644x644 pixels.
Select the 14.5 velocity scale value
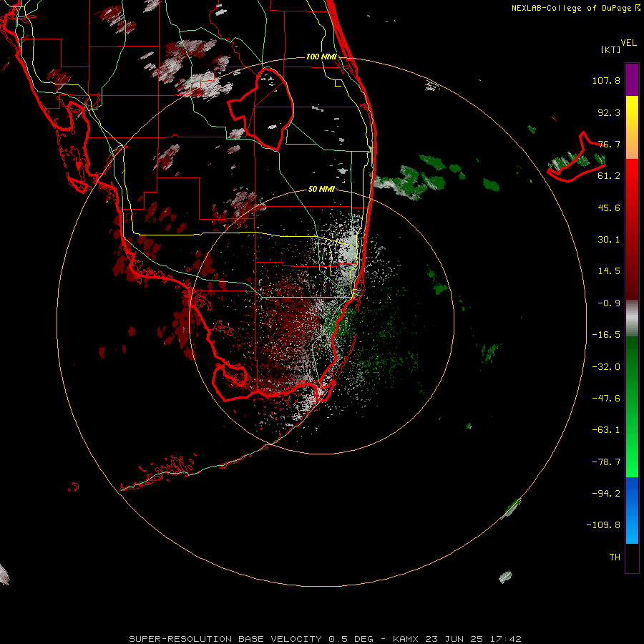point(609,271)
